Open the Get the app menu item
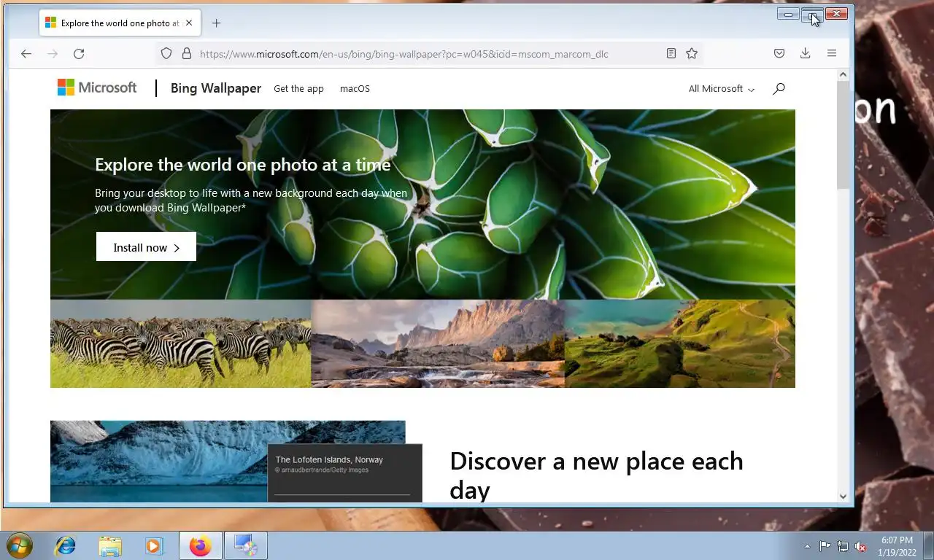The image size is (934, 560). [298, 88]
